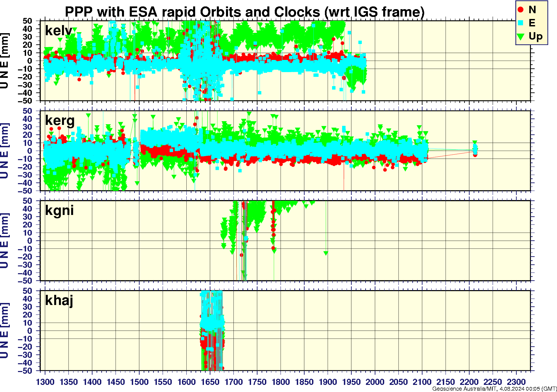Select the green Up legend triangle
This screenshot has height=392, width=557.
click(x=521, y=37)
